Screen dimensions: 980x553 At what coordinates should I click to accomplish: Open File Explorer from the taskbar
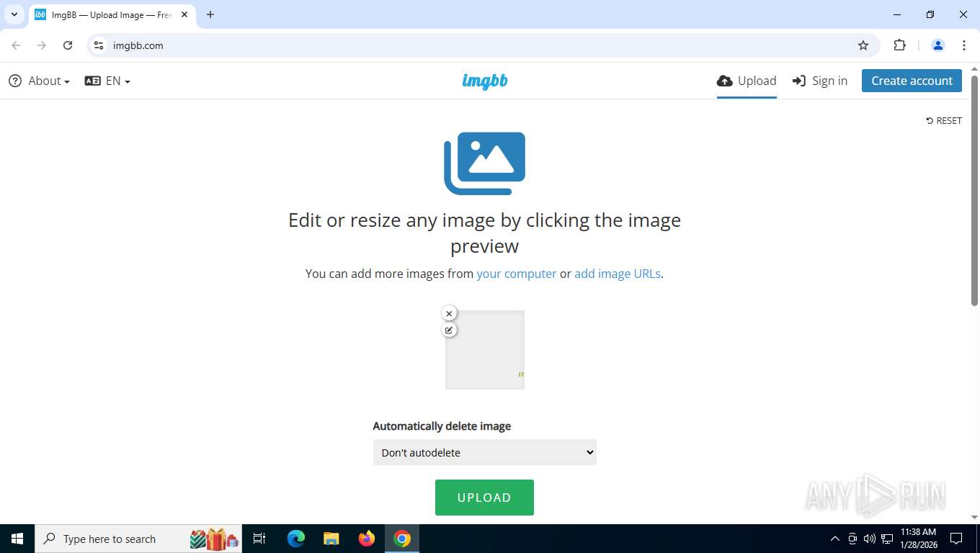click(x=331, y=539)
